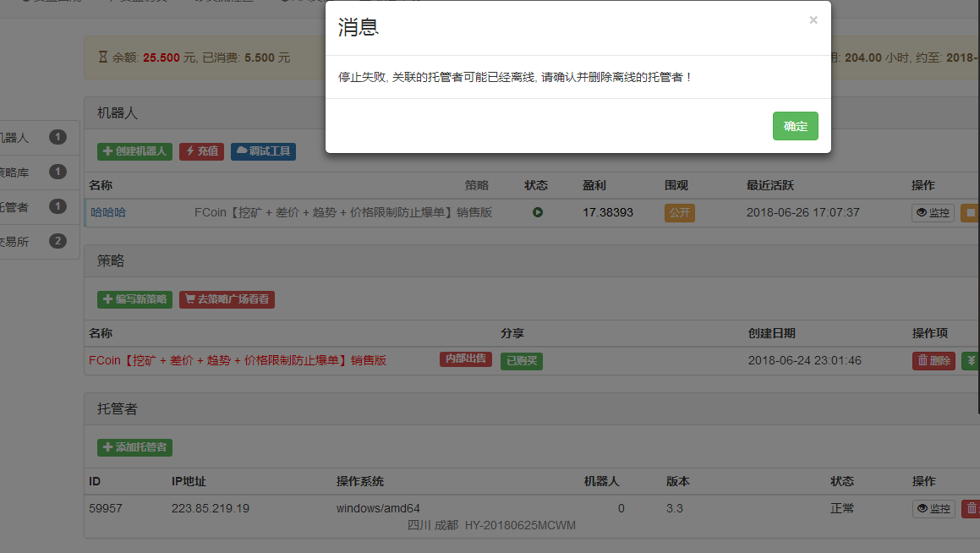Viewport: 980px width, 553px height.
Task: Click the docker ID 59957
Action: (x=106, y=509)
